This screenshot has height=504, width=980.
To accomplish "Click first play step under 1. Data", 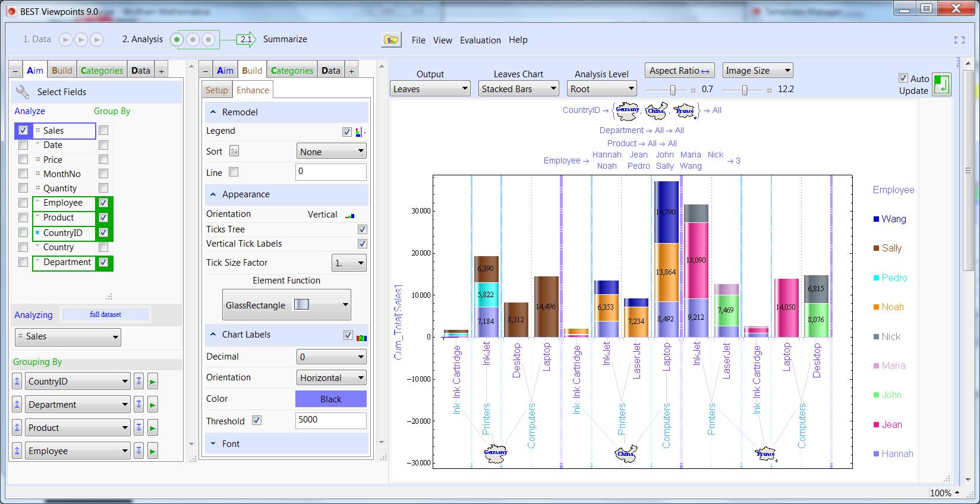I will point(66,39).
